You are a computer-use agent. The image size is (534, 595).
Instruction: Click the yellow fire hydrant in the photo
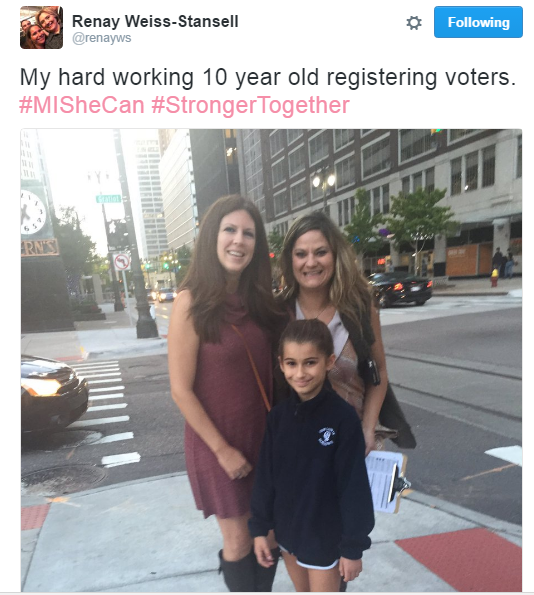[x=494, y=277]
